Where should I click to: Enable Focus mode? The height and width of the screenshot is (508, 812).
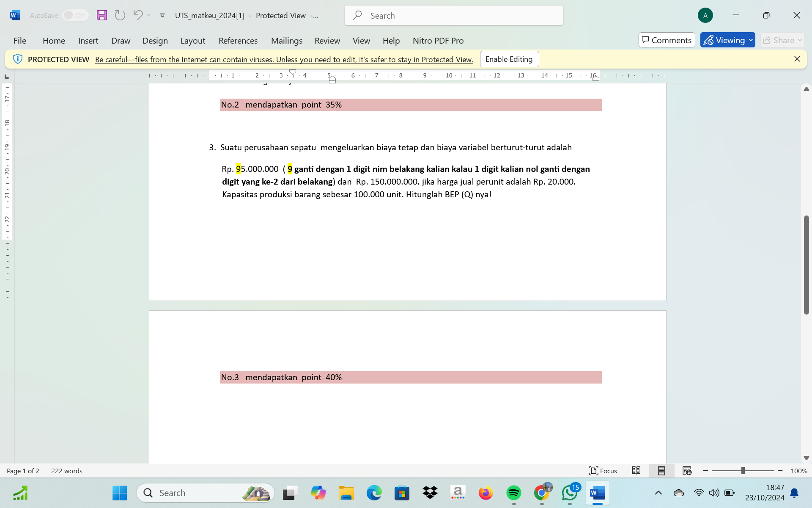(x=603, y=471)
